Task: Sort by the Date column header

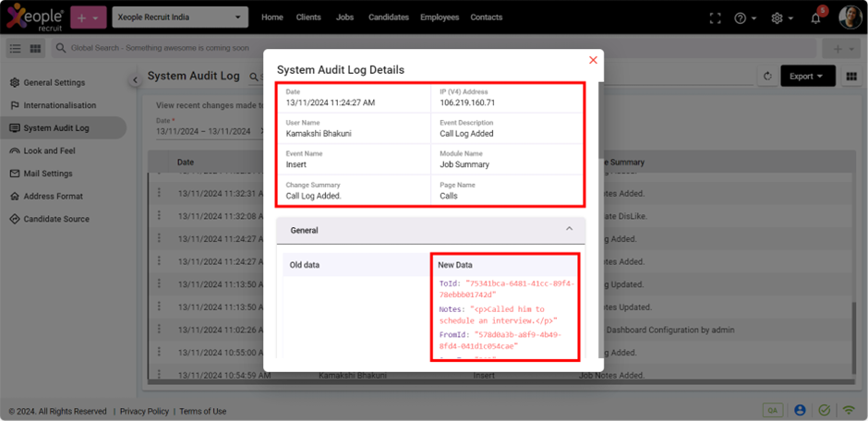Action: pyautogui.click(x=186, y=162)
